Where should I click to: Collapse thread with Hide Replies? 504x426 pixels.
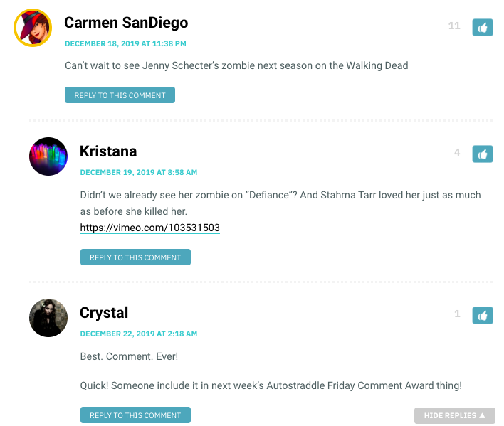454,415
